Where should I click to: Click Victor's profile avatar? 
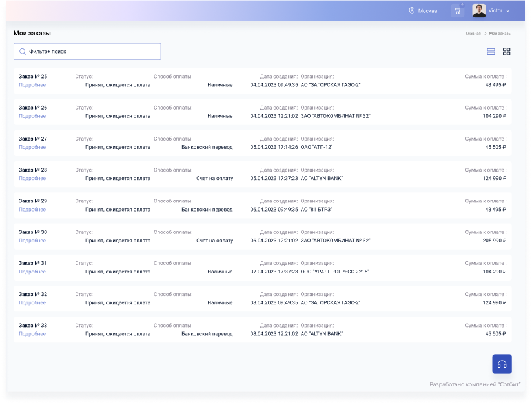point(478,11)
